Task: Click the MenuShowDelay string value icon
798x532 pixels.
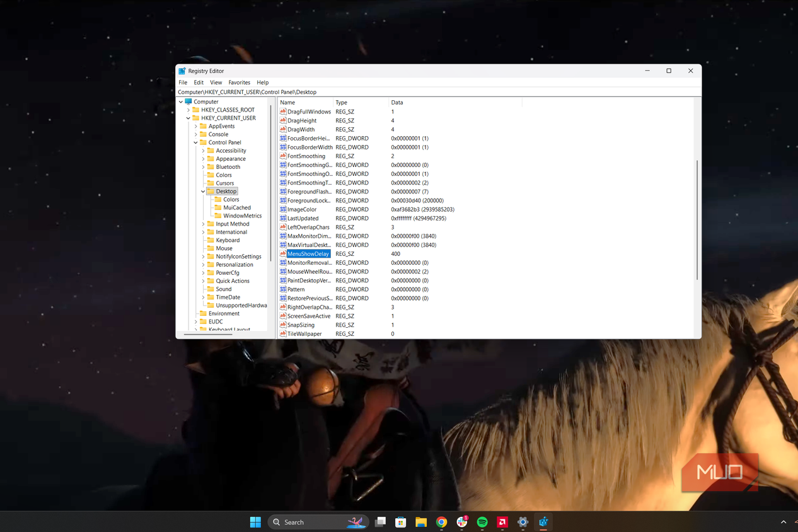Action: coord(283,254)
